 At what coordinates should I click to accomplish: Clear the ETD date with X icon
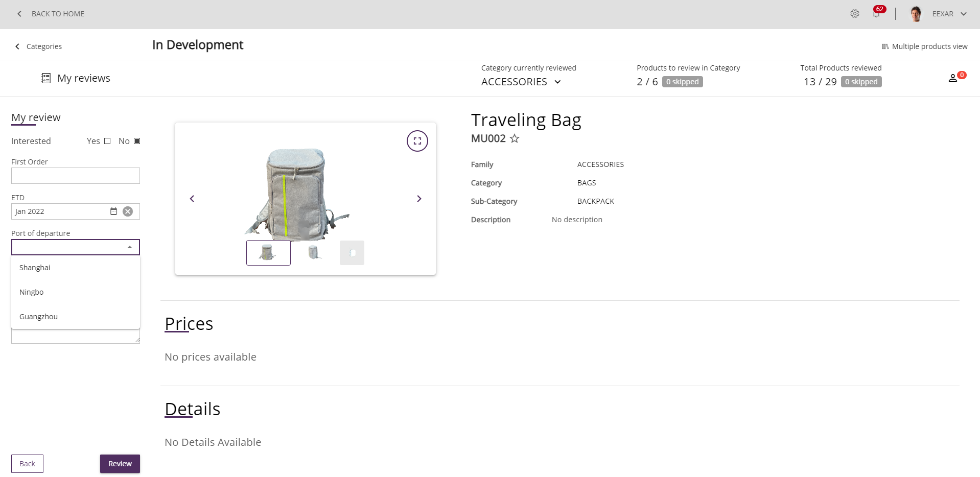128,211
